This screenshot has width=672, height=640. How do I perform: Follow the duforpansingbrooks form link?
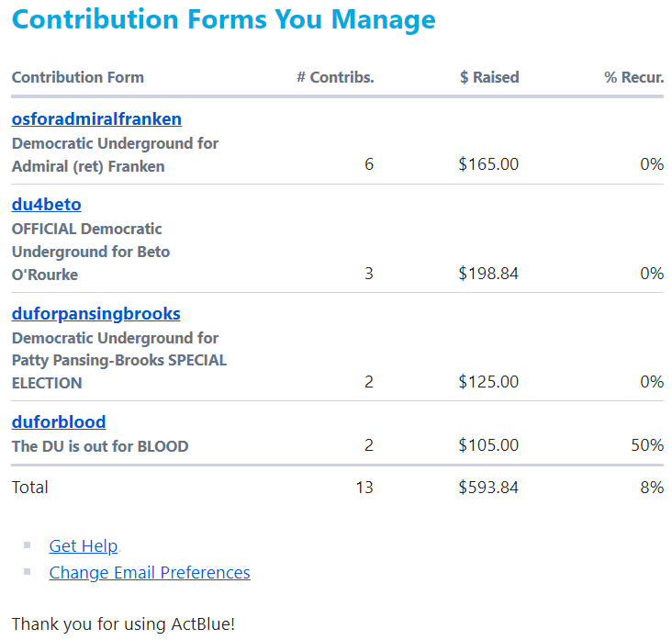point(96,314)
